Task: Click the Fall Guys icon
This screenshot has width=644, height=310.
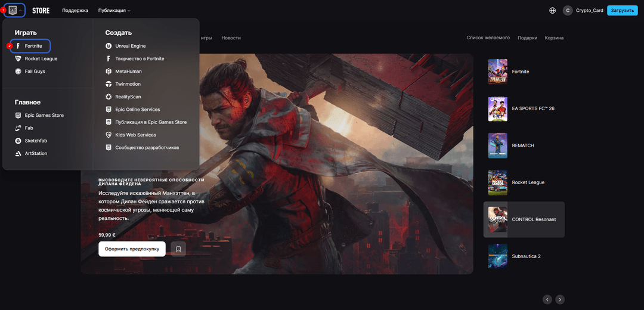Action: pyautogui.click(x=18, y=72)
